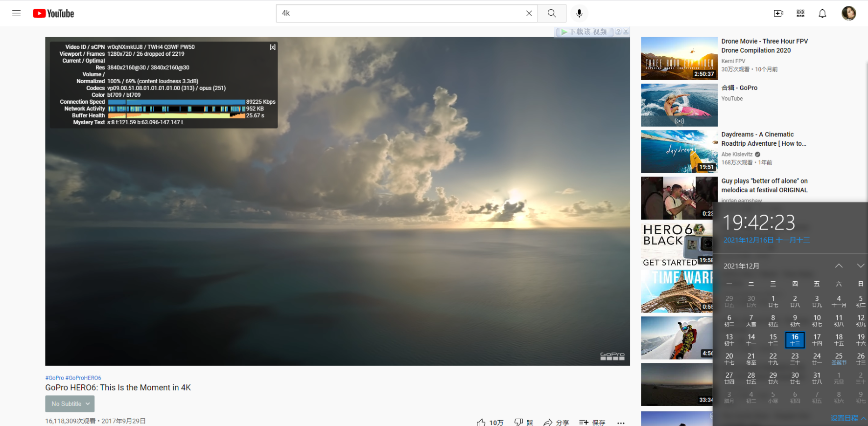
Task: Open the No Subtitle dropdown
Action: 70,404
